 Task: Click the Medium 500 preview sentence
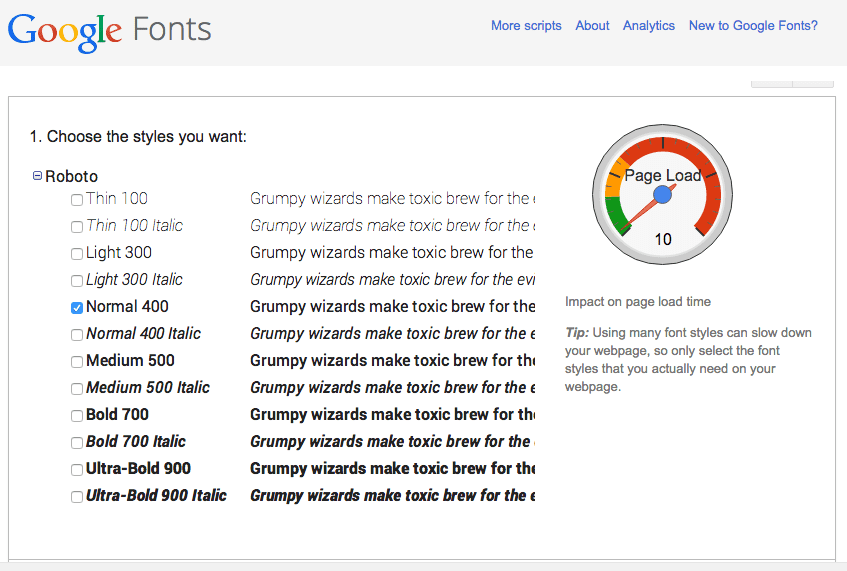coord(393,361)
